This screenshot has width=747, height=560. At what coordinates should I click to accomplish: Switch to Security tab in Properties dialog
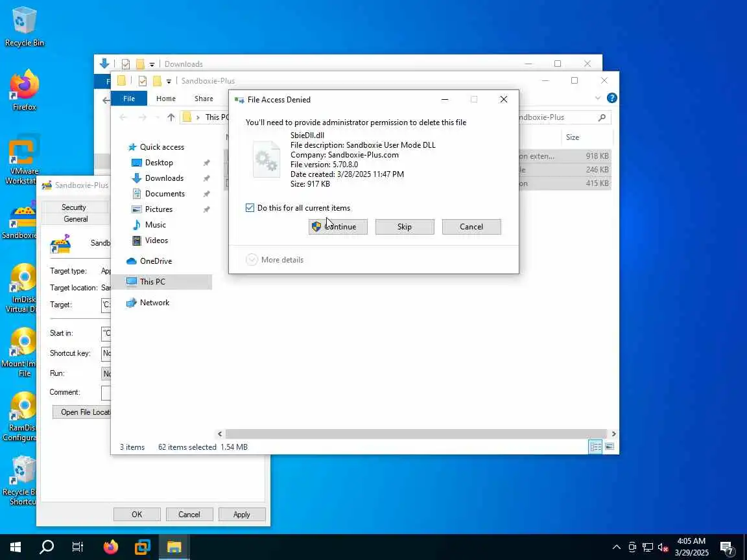click(x=74, y=207)
